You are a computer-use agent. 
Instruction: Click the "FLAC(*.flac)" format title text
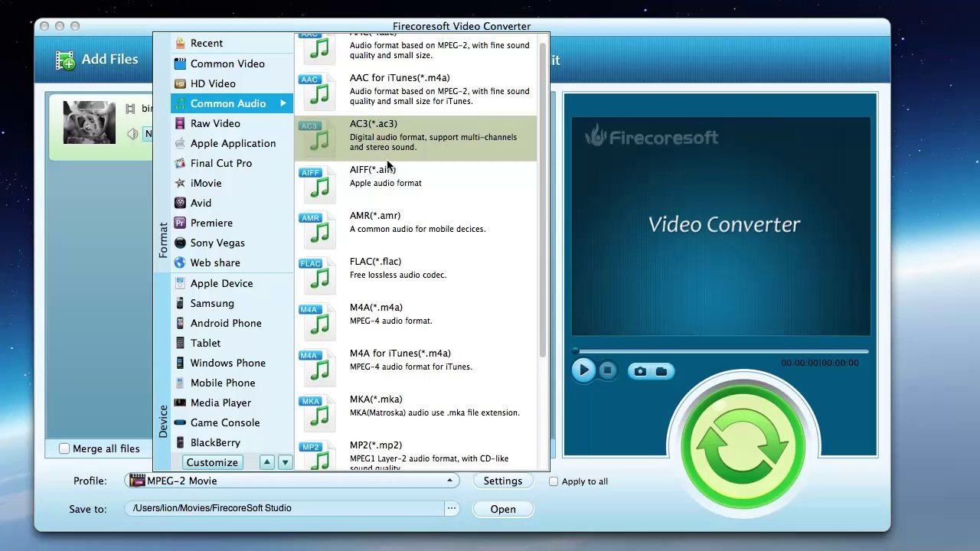tap(375, 261)
